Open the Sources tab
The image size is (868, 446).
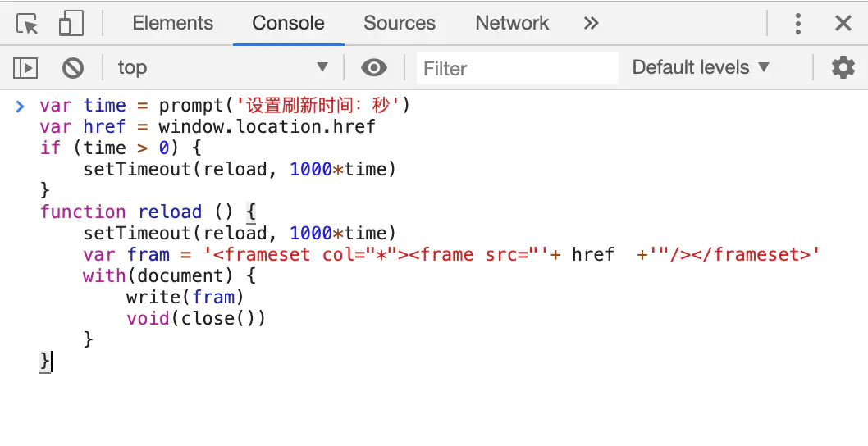pos(400,24)
